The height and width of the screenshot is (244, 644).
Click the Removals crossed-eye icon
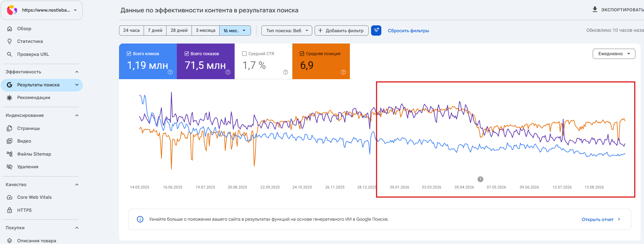pos(10,167)
